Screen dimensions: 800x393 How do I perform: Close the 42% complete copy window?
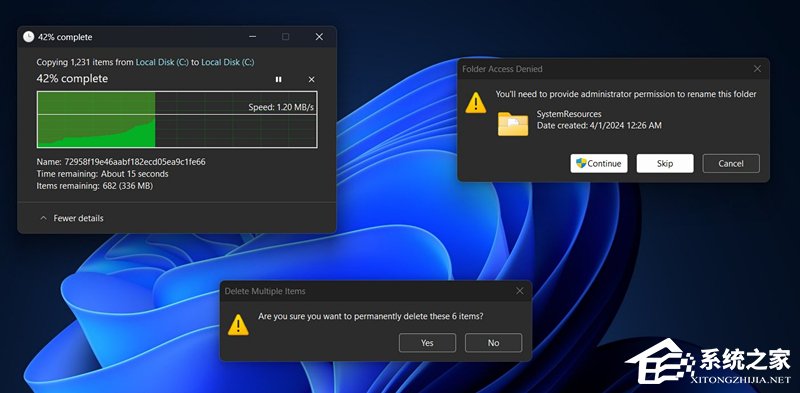[319, 37]
